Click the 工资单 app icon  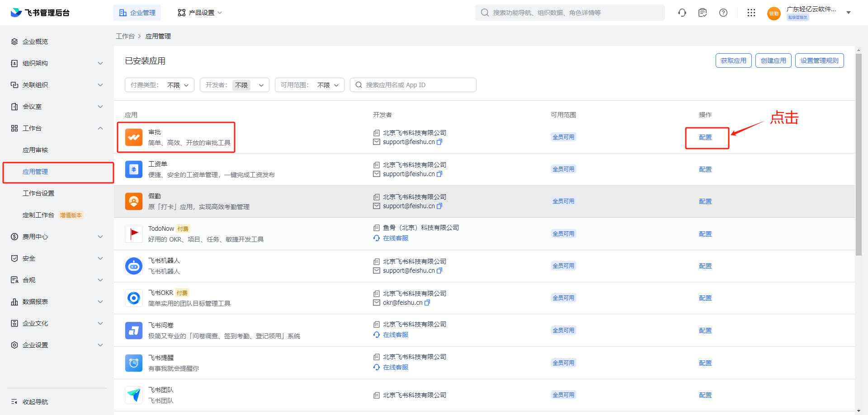point(134,169)
